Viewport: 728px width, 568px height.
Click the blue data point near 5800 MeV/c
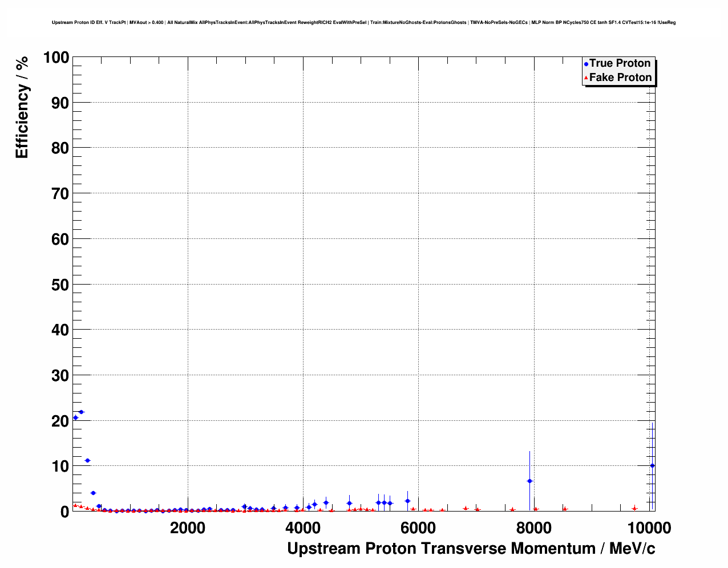[x=407, y=501]
